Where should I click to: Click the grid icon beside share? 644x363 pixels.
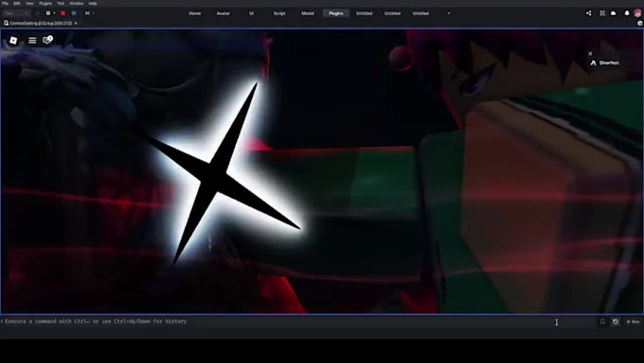(x=602, y=13)
